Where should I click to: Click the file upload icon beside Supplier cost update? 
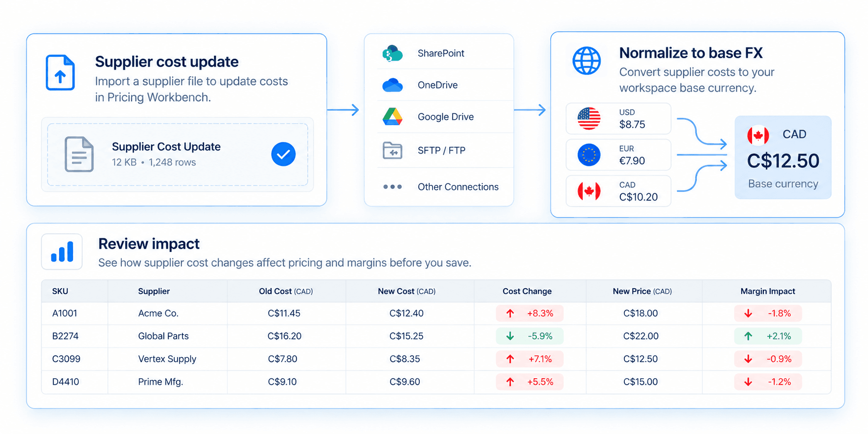click(60, 72)
